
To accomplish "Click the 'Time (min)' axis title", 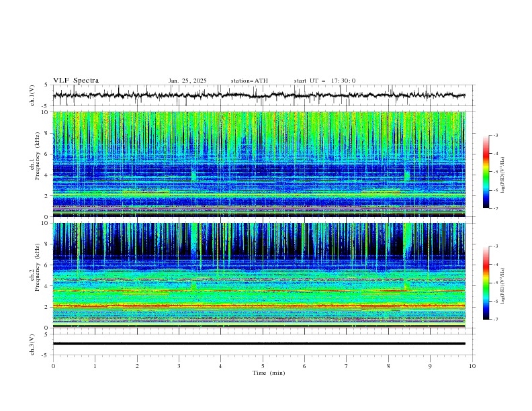I will tap(269, 373).
